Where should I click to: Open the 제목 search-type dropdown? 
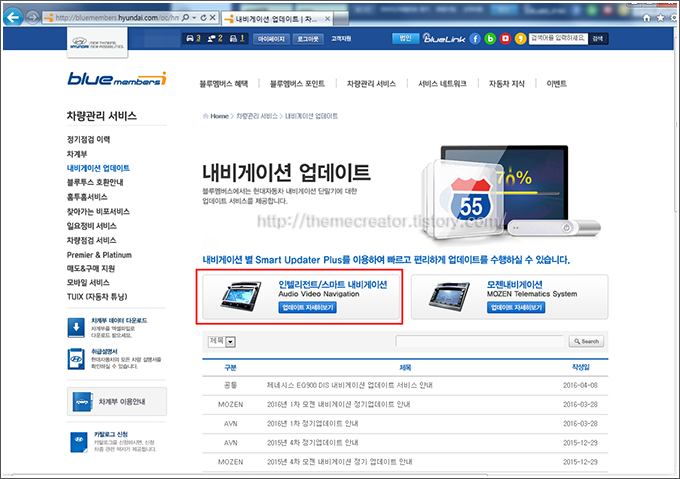(222, 342)
